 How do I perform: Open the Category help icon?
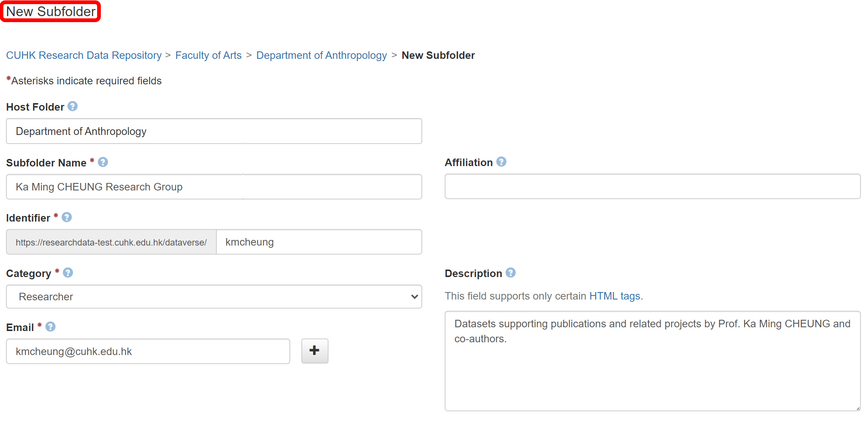(x=68, y=273)
